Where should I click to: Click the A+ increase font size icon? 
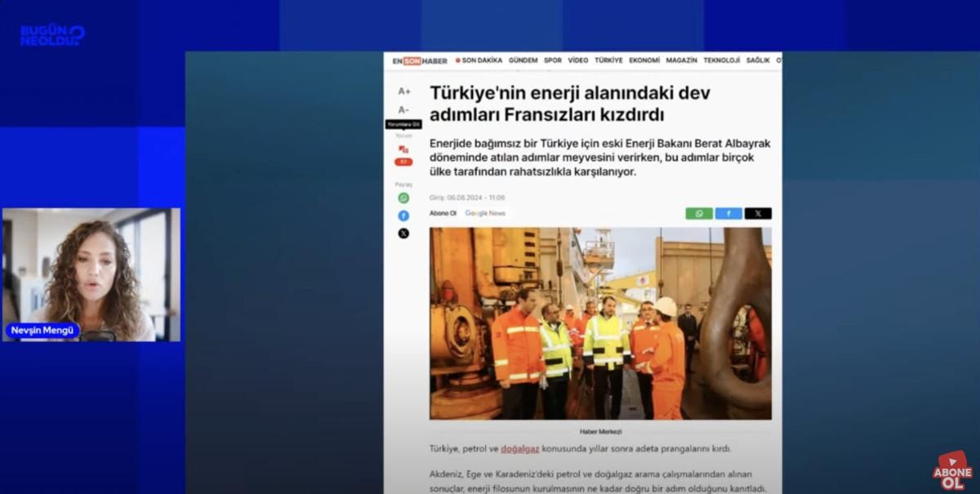coord(403,91)
